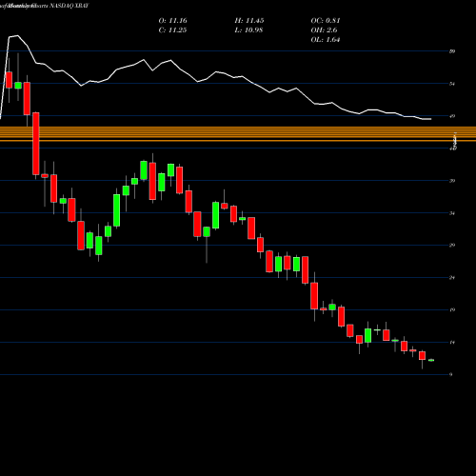476x476 pixels.
Task: Click the 19 price axis label
Action: 452,309
